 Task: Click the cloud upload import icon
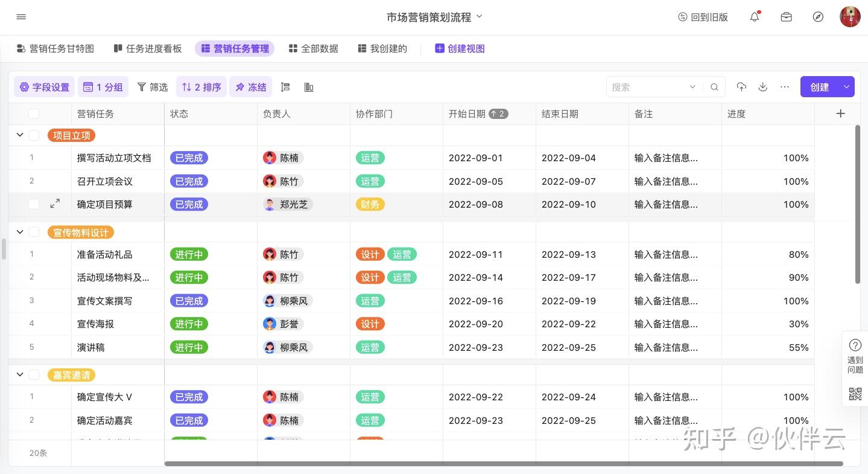741,87
